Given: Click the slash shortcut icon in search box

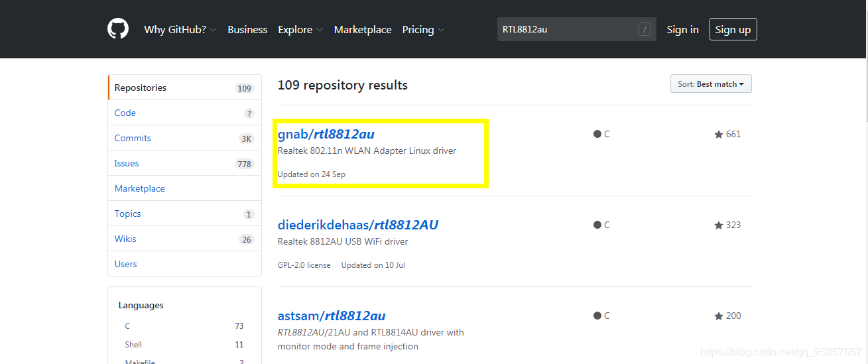Looking at the screenshot, I should [644, 29].
